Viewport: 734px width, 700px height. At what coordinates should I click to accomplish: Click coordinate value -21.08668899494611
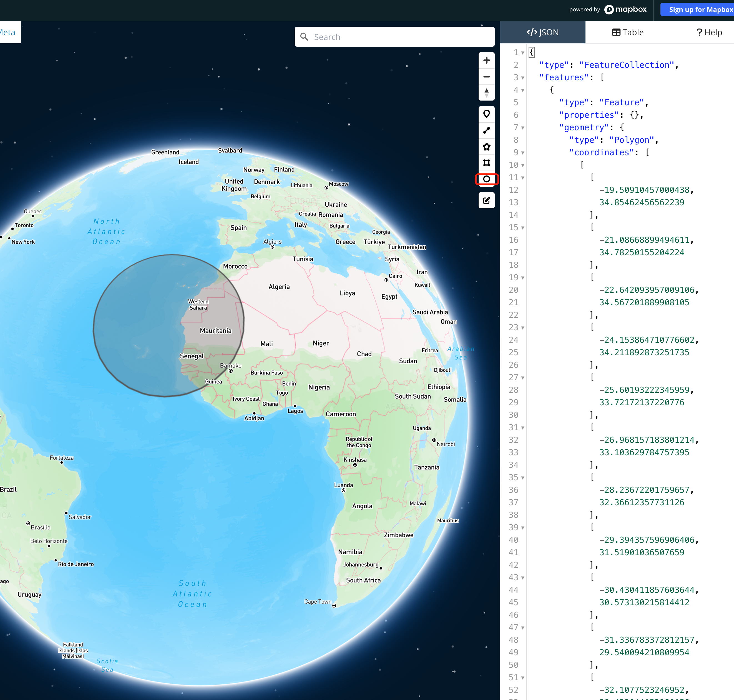pos(644,240)
